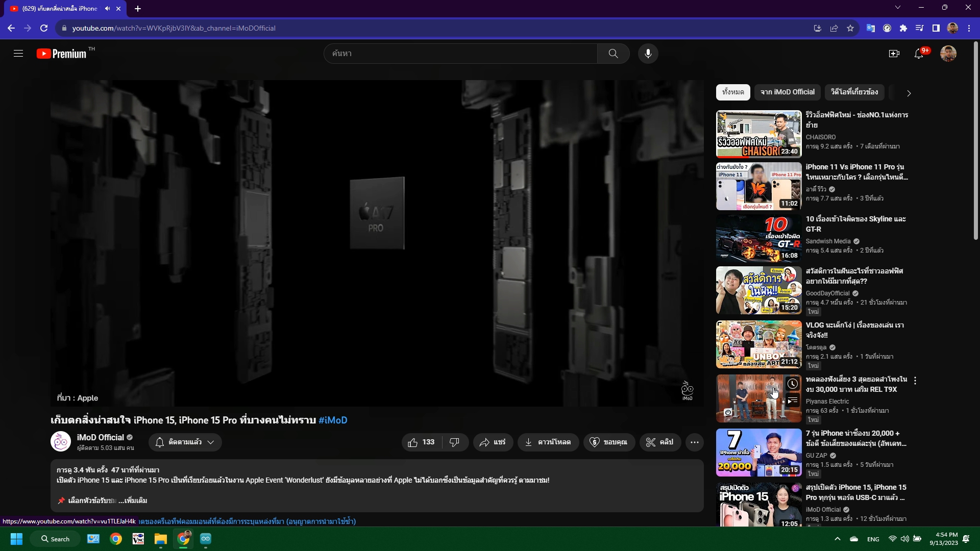
Task: Expand description with ...เพิ่มเติม
Action: coord(133,500)
